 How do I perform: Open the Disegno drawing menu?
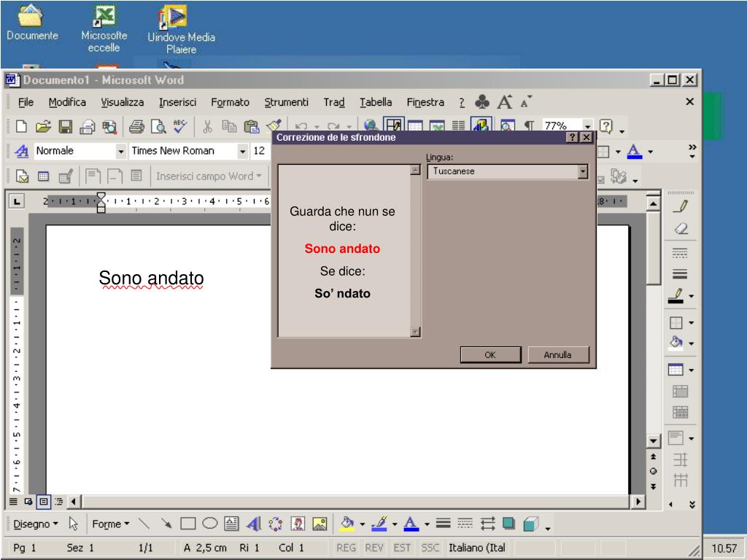(x=35, y=524)
